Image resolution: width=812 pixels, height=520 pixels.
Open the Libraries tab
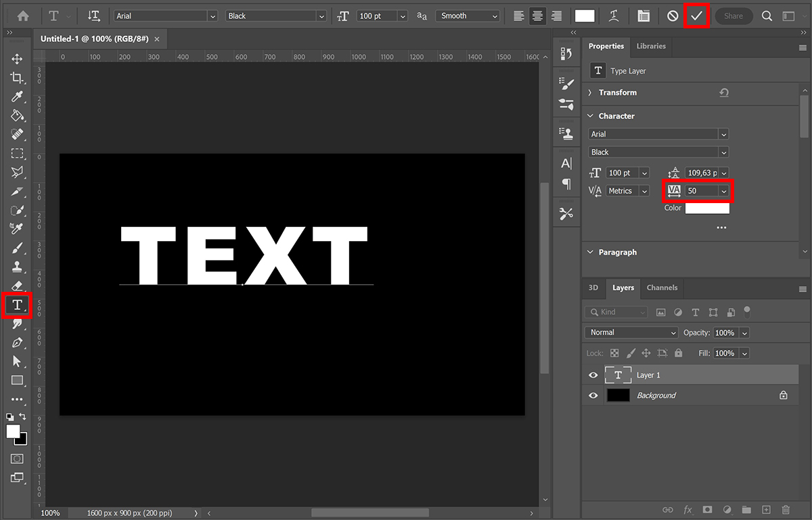coord(650,46)
